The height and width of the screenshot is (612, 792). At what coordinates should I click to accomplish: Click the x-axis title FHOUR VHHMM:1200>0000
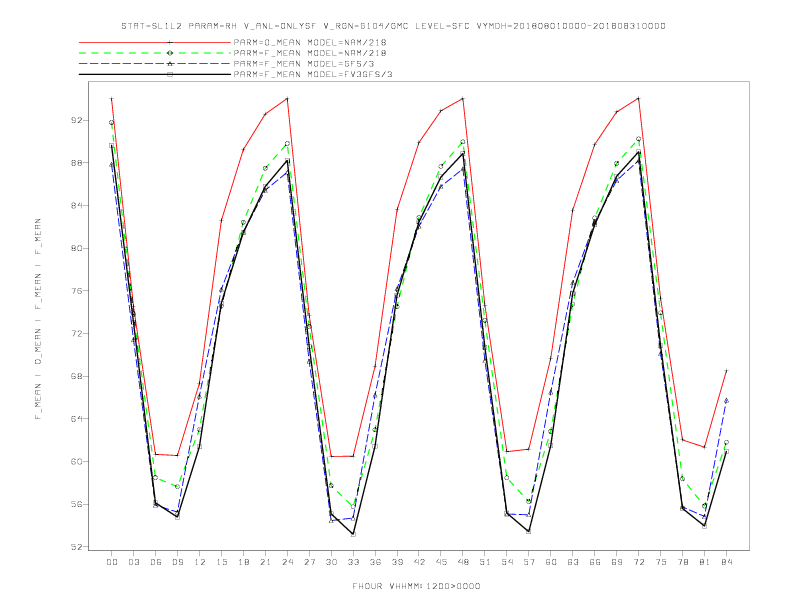click(416, 586)
